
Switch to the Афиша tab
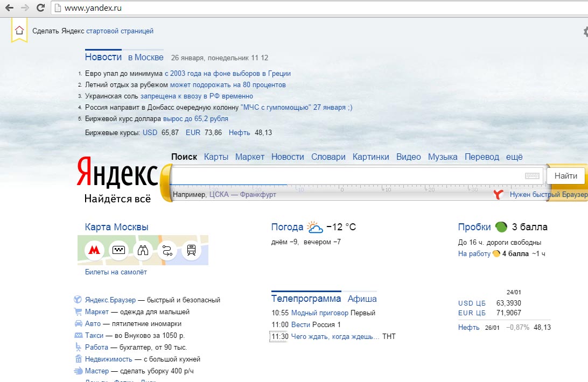click(x=362, y=299)
